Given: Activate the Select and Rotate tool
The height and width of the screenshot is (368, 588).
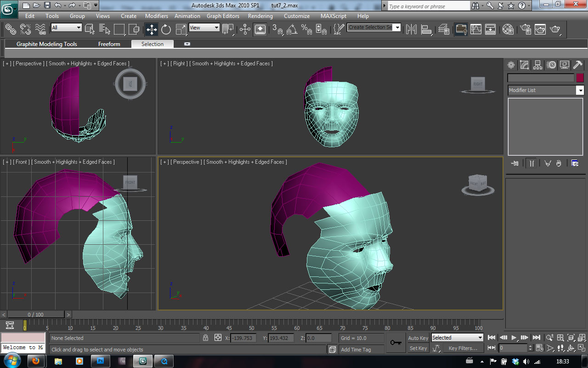Looking at the screenshot, I should tap(165, 29).
